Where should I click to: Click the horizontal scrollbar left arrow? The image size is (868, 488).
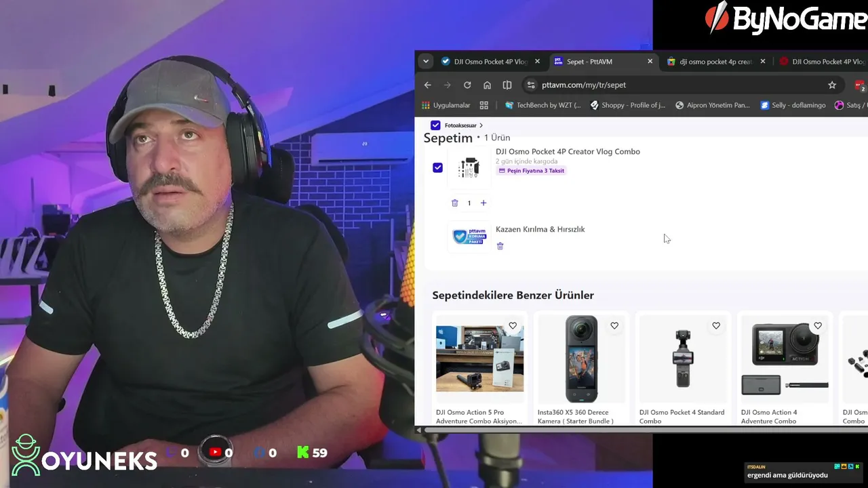418,430
